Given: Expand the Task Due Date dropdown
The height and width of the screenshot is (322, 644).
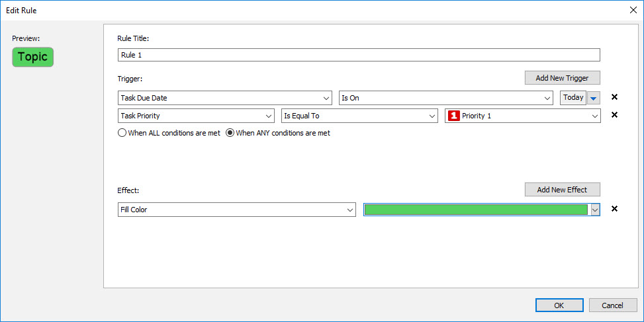Looking at the screenshot, I should point(326,98).
